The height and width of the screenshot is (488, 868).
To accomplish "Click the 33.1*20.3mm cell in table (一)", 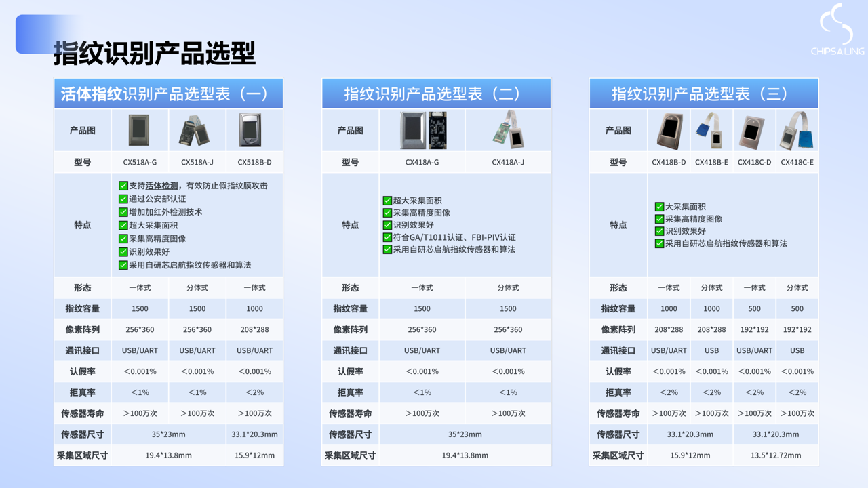I will [254, 434].
